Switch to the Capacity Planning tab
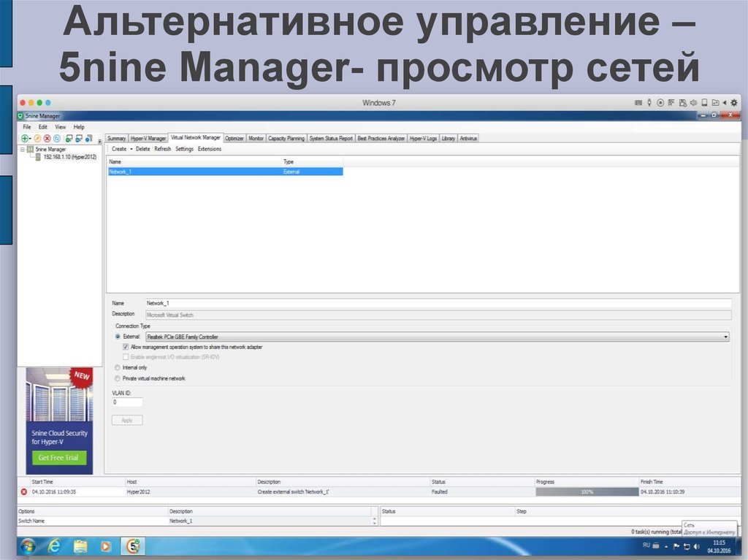The height and width of the screenshot is (560, 748). tap(286, 138)
